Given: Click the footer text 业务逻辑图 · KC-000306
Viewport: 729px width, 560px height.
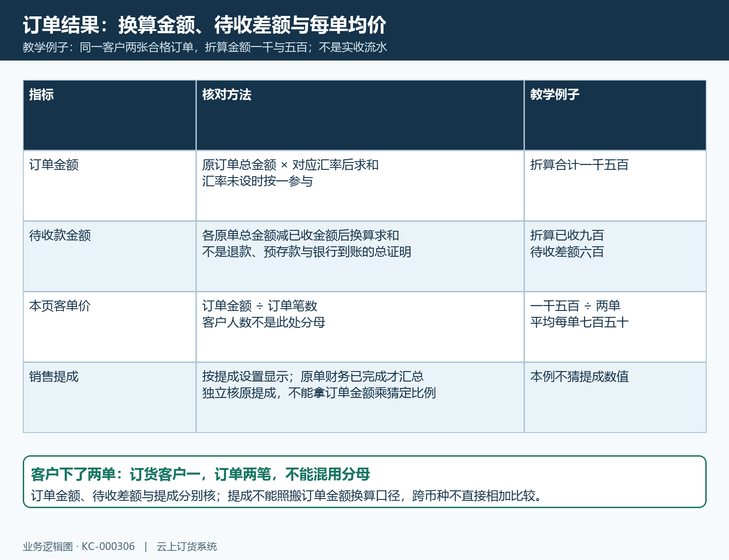Looking at the screenshot, I should point(79,546).
